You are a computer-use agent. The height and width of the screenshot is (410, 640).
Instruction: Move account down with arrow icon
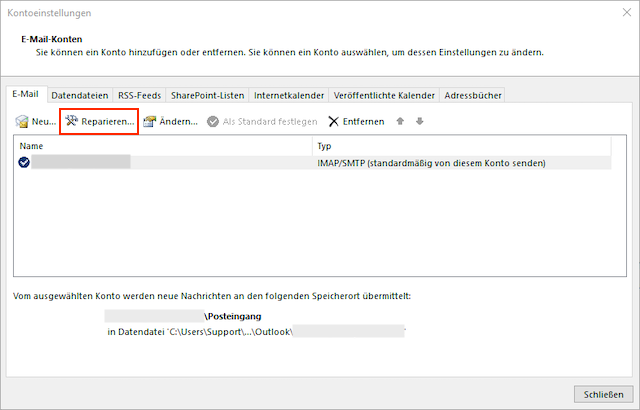(420, 121)
